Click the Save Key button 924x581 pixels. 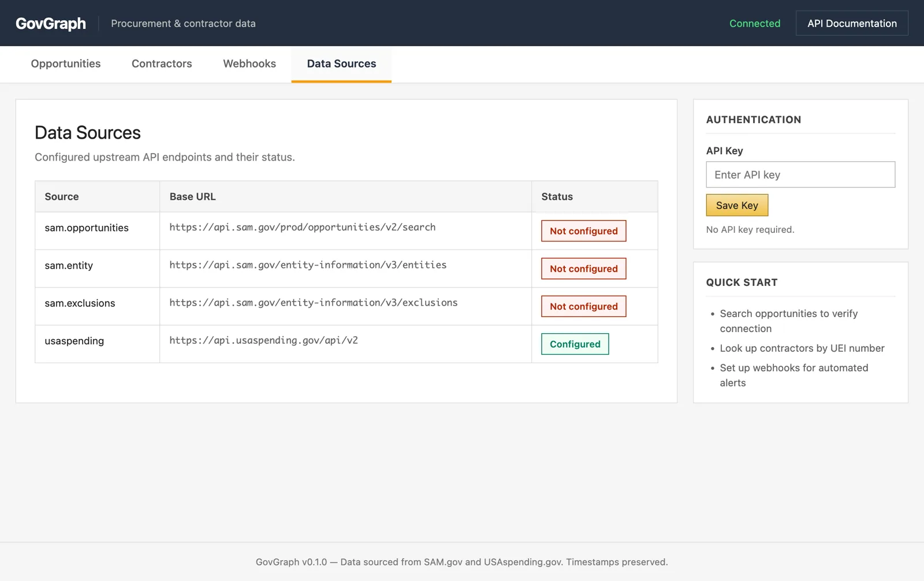[x=737, y=205]
